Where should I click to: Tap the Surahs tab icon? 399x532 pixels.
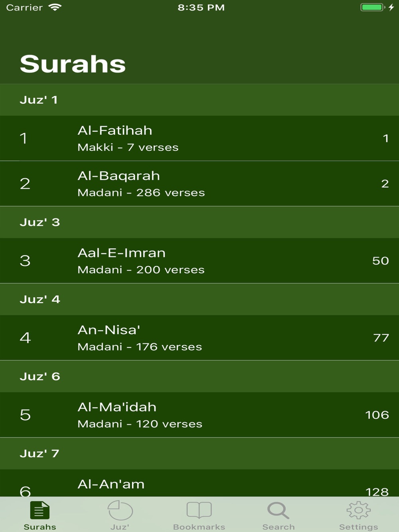click(40, 510)
